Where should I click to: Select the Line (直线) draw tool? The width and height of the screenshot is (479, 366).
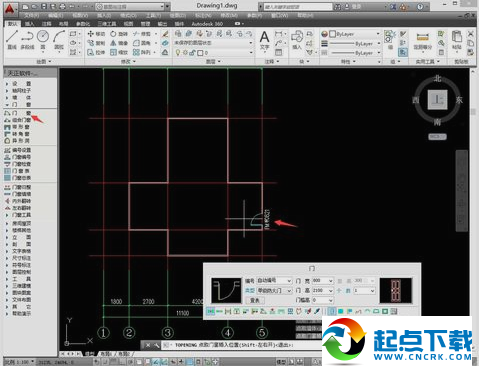tap(12, 39)
